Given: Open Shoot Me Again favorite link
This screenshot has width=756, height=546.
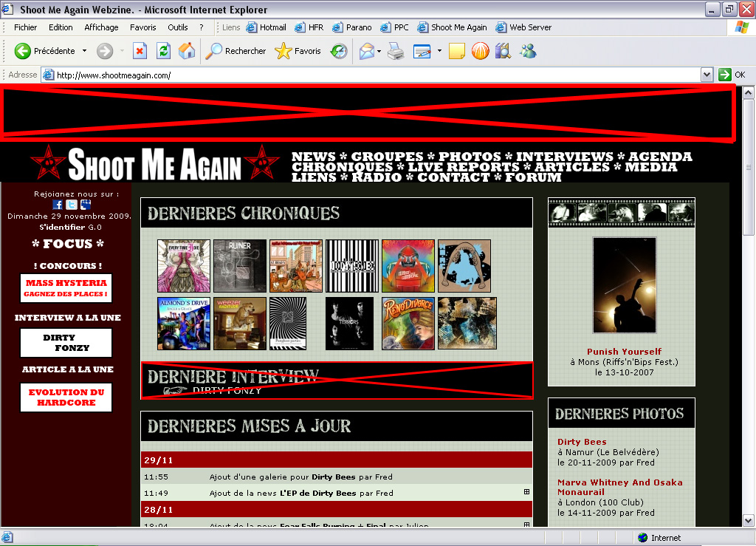Looking at the screenshot, I should click(x=453, y=27).
